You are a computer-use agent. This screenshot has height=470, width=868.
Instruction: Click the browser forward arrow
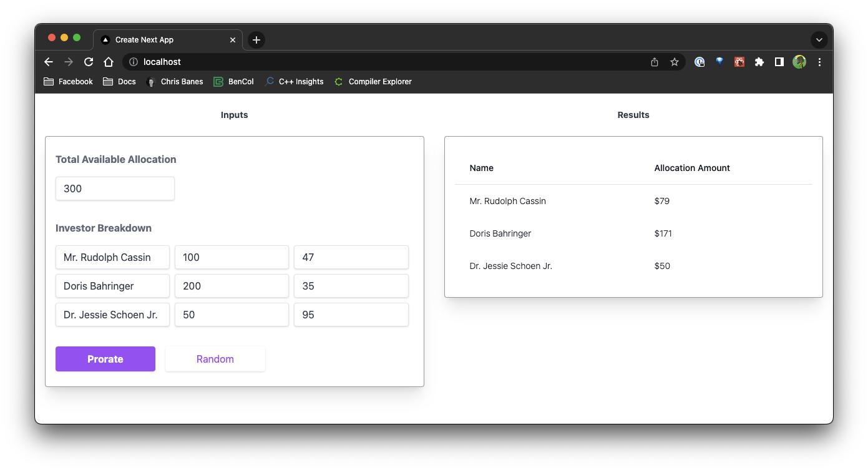pos(69,62)
